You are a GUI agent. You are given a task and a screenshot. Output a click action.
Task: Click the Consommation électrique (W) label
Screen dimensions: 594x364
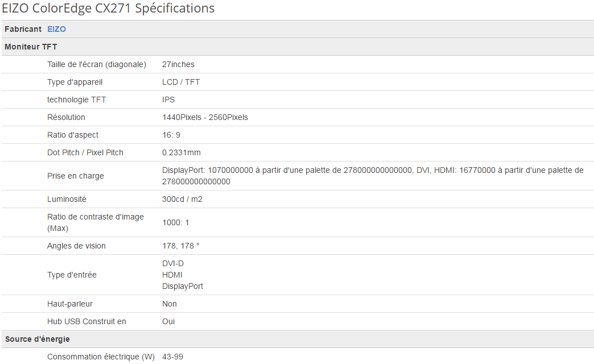(x=101, y=357)
